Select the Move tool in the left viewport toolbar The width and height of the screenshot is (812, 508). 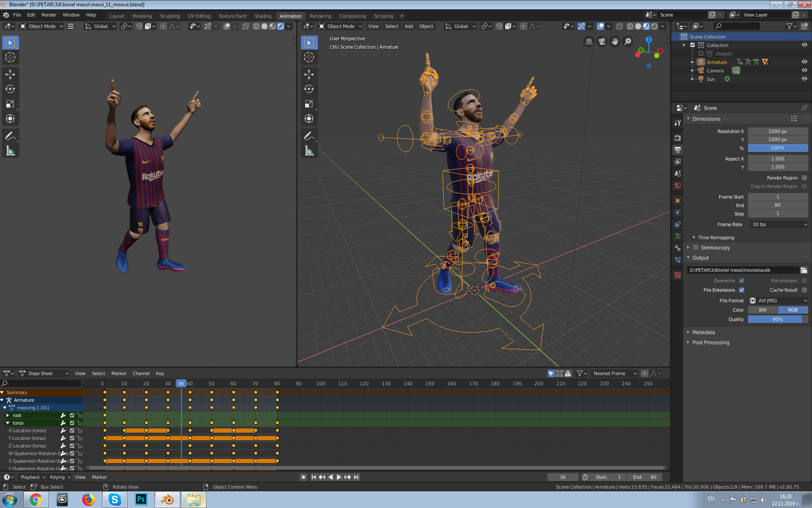click(x=10, y=74)
